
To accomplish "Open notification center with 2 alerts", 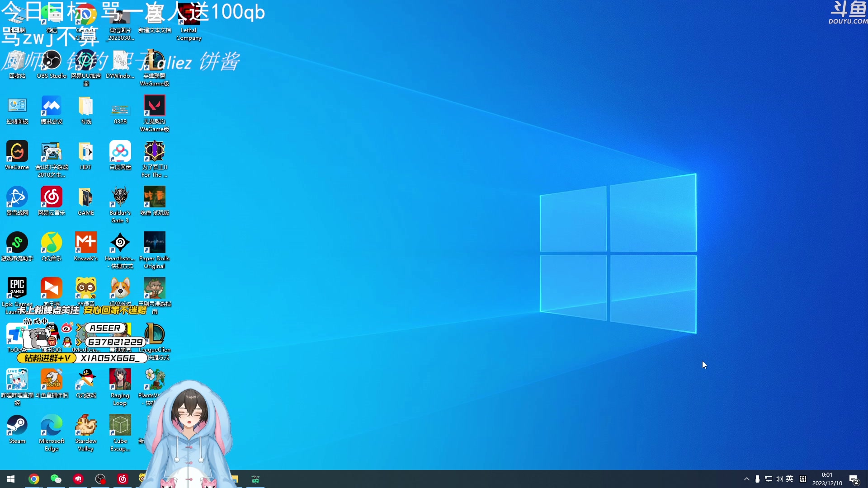I will coord(854,479).
